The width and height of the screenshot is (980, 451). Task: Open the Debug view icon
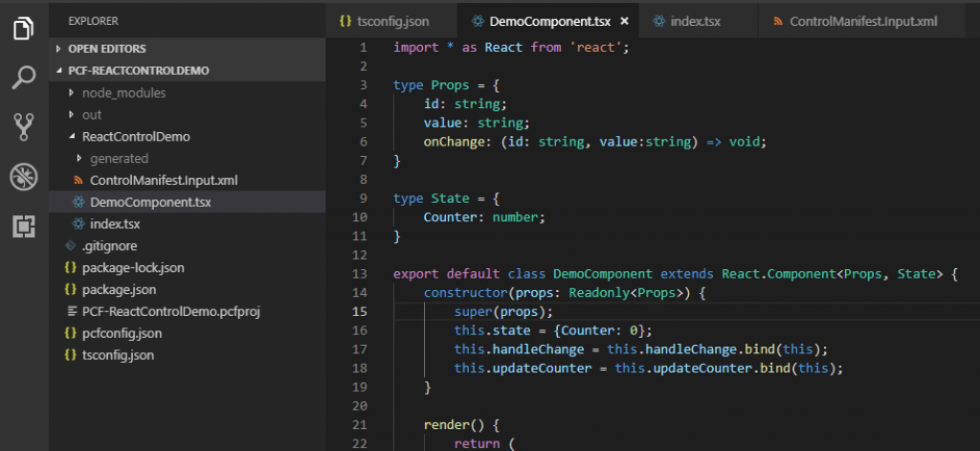tap(24, 177)
